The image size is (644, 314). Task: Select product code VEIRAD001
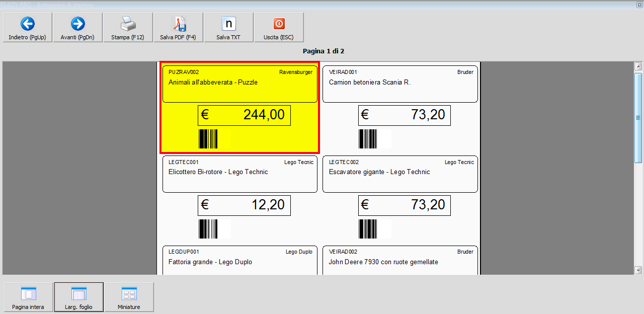pos(343,72)
